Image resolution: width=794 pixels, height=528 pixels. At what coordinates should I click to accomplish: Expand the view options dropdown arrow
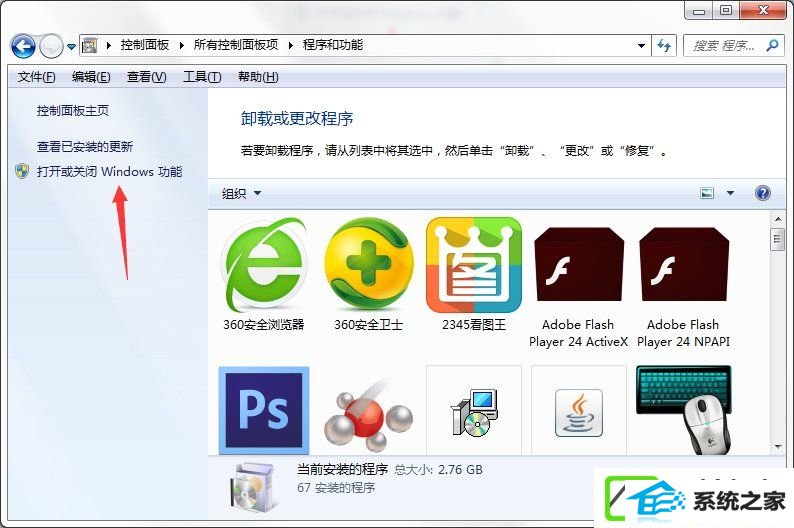730,193
